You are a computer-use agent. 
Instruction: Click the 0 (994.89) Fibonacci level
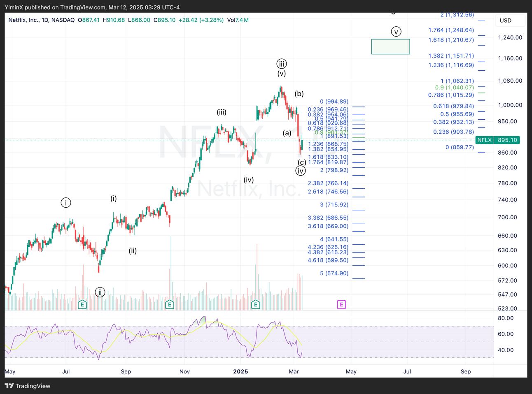point(334,102)
